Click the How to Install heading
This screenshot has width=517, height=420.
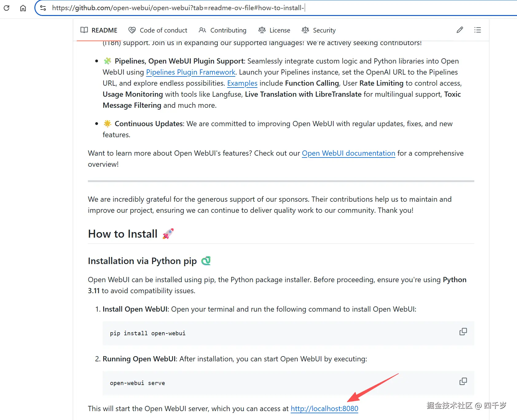(131, 234)
